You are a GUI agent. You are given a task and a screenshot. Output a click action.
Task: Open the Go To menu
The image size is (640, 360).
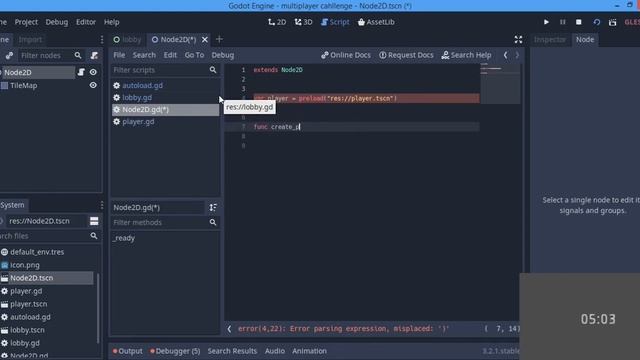coord(194,55)
